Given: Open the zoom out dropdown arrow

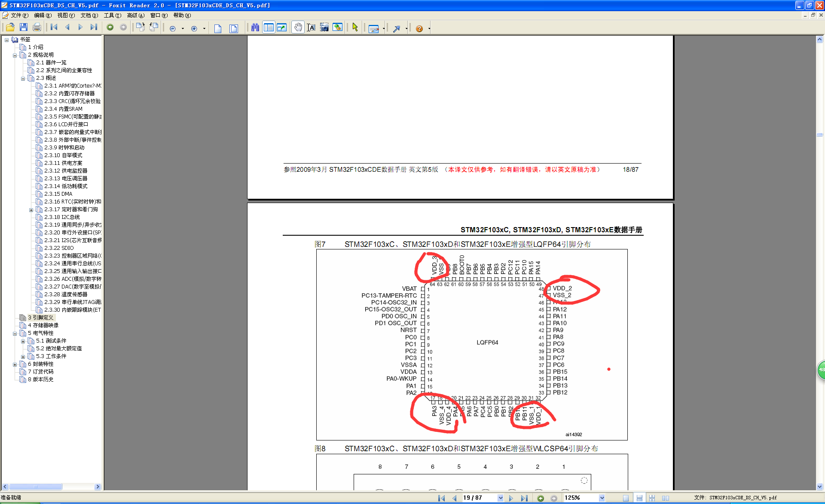Looking at the screenshot, I should [x=183, y=28].
